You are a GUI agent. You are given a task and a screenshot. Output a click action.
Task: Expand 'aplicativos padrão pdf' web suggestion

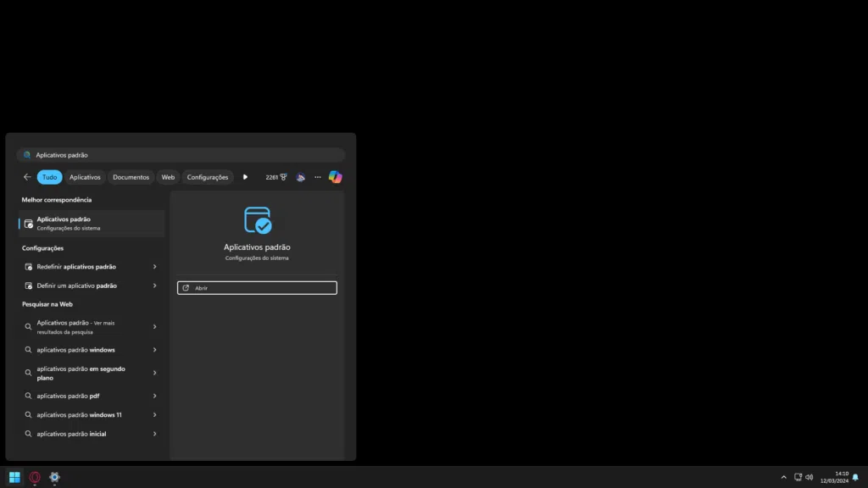pos(155,396)
